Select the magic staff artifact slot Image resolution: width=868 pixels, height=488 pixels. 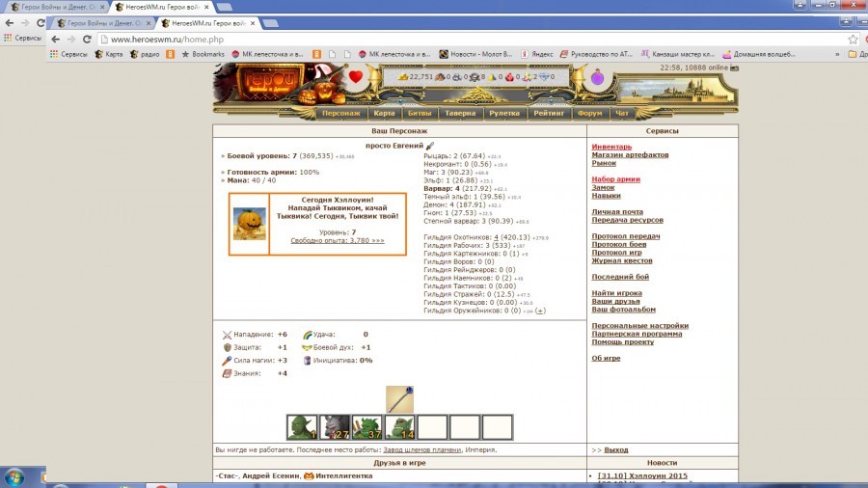pyautogui.click(x=399, y=399)
